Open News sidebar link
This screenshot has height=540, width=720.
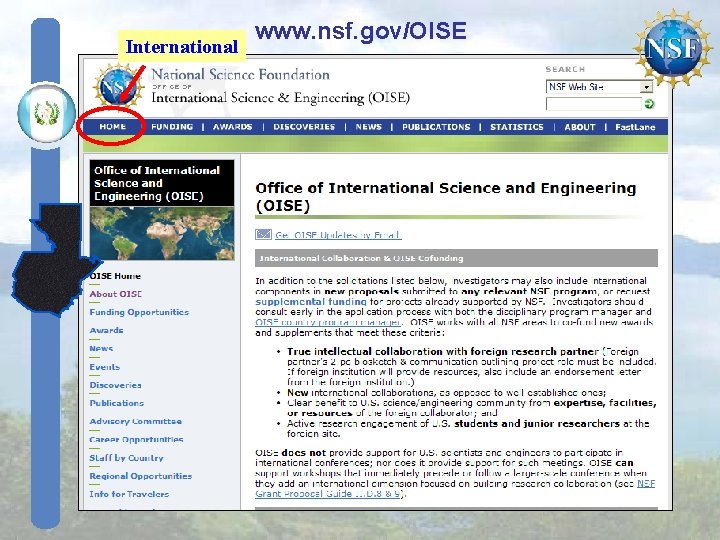(101, 349)
